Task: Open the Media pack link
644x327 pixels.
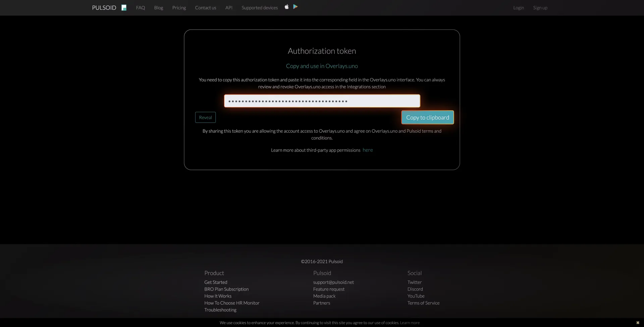Action: (x=324, y=296)
